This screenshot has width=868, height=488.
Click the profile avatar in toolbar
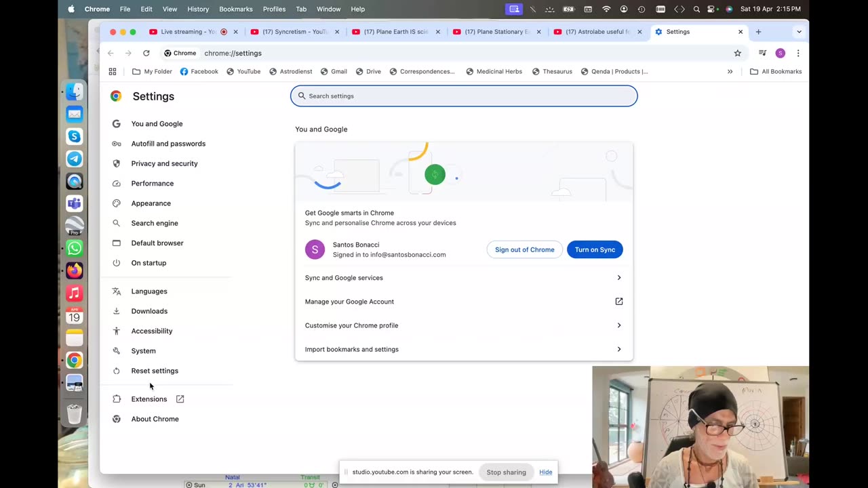[781, 53]
